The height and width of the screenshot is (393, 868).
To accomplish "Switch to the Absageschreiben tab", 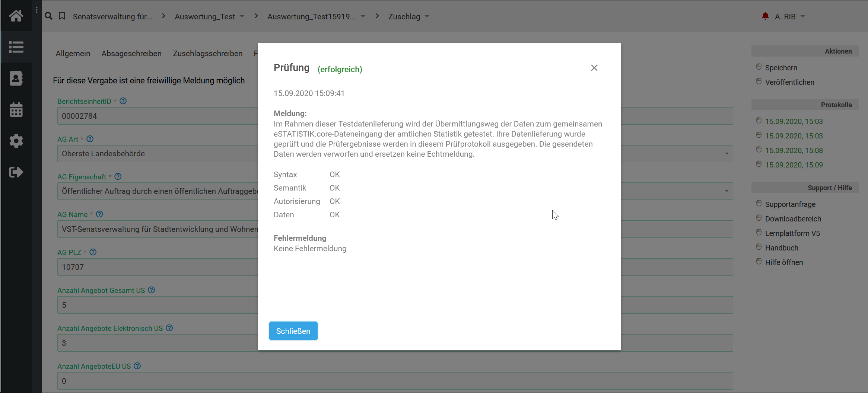I will coord(131,54).
